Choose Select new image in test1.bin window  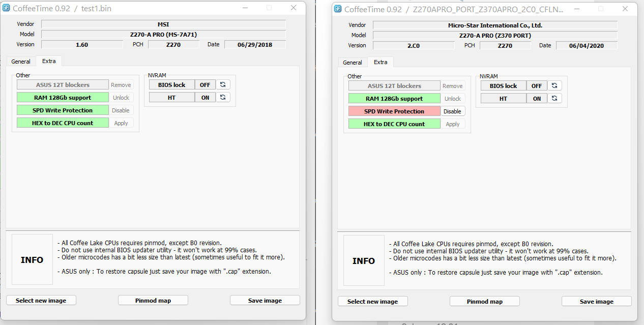click(41, 301)
